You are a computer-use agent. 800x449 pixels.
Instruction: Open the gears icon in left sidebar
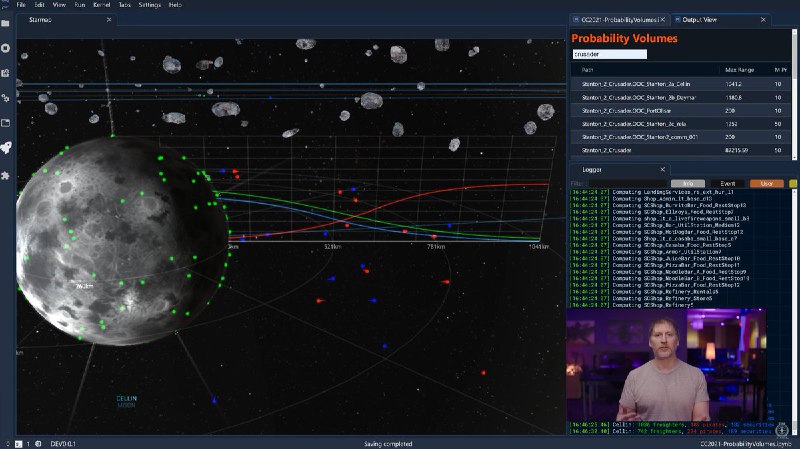7,98
